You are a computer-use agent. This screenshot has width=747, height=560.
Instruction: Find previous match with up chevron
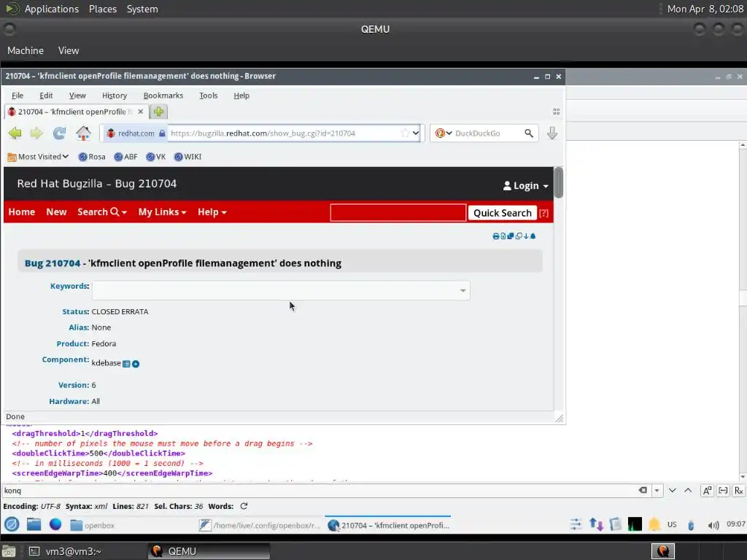coord(688,491)
